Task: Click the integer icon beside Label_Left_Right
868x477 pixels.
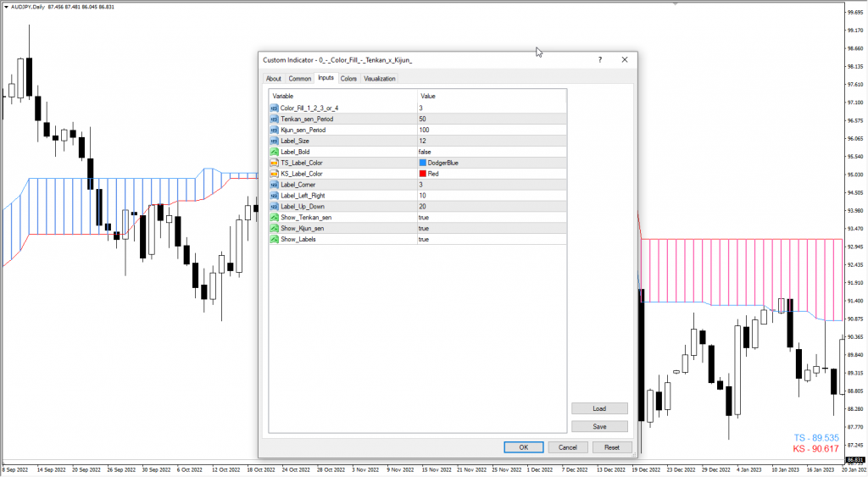Action: pyautogui.click(x=274, y=196)
